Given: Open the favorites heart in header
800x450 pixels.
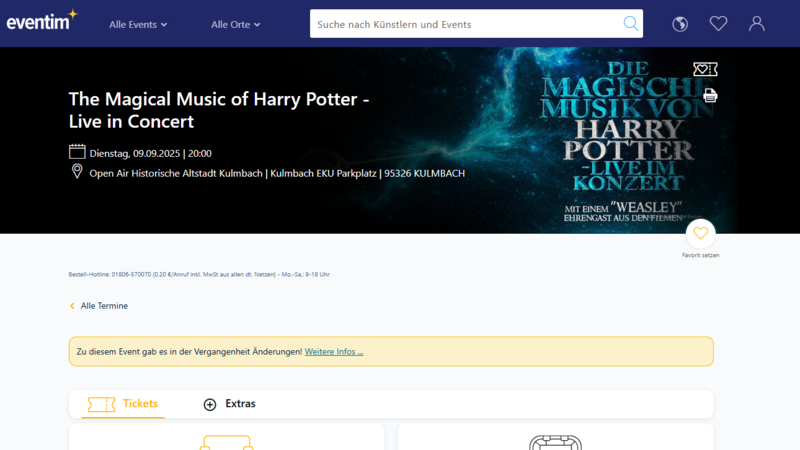Looking at the screenshot, I should 718,23.
